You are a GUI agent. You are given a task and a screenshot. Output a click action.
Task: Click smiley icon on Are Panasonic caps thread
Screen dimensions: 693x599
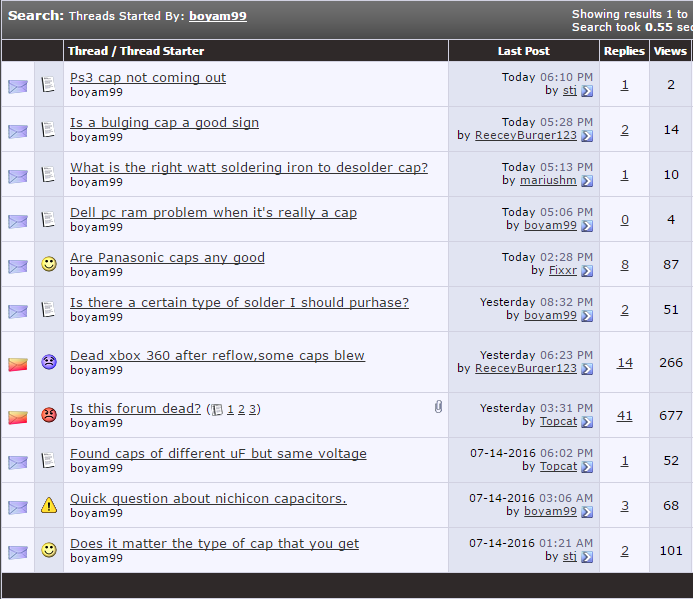click(x=49, y=264)
